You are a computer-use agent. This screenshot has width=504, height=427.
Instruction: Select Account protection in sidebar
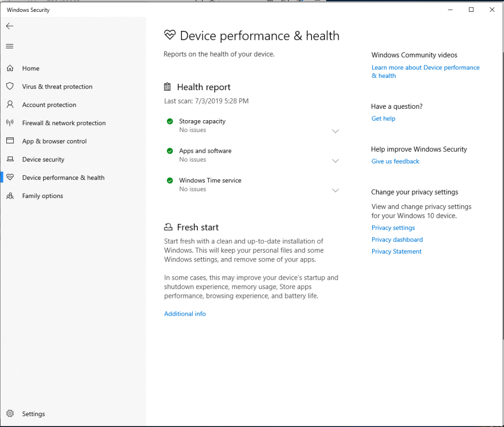point(48,104)
